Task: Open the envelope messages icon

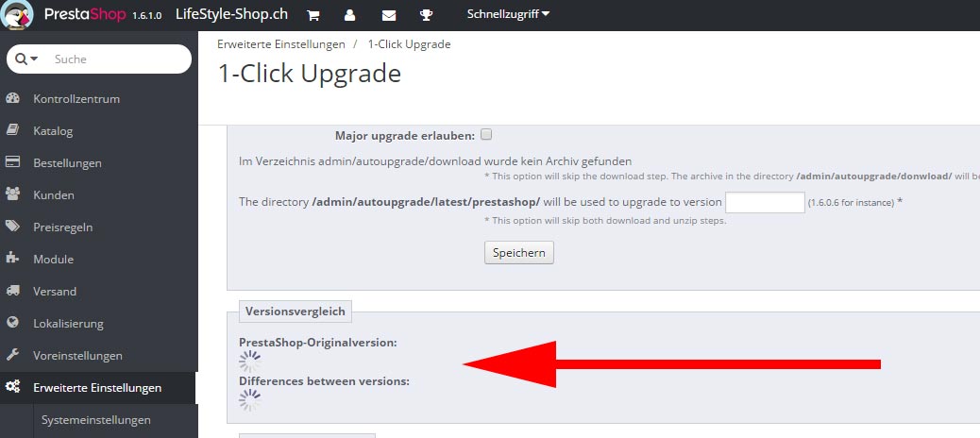Action: pyautogui.click(x=389, y=15)
